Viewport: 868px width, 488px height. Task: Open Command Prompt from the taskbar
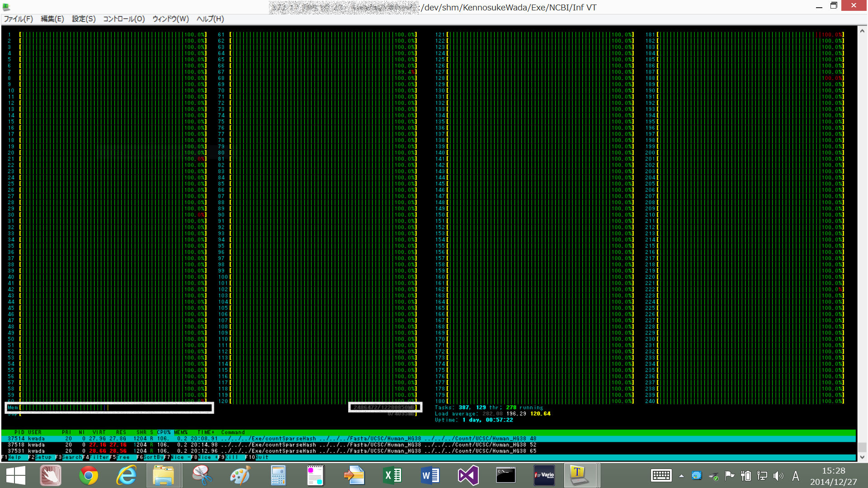point(505,475)
